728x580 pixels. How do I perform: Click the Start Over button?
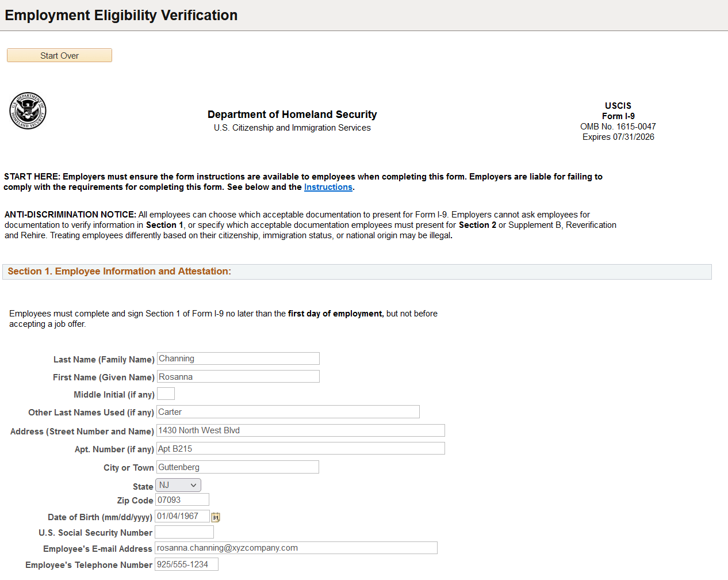tap(59, 55)
